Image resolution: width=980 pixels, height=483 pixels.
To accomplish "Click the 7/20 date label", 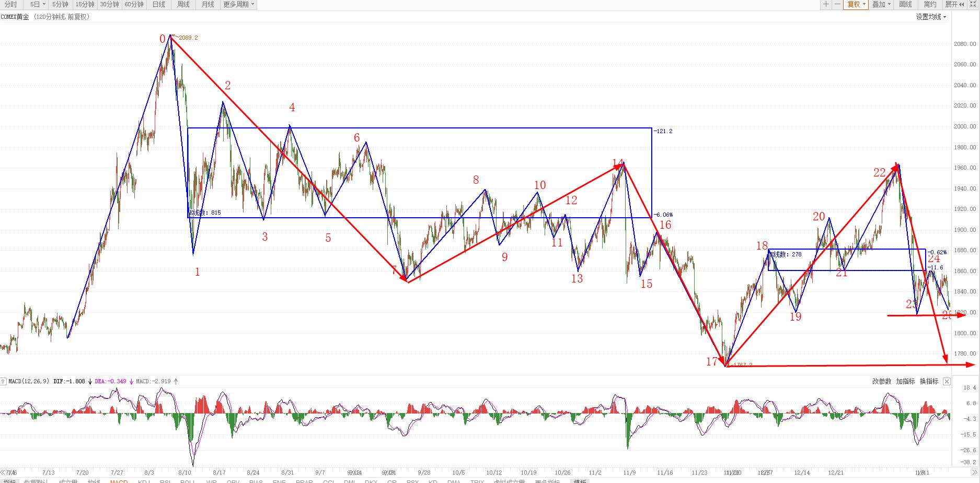I will pos(82,473).
